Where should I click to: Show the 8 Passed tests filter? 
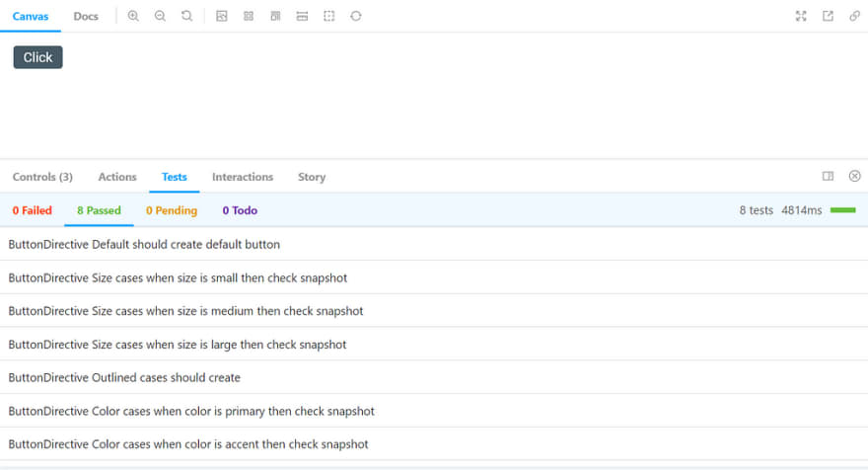click(x=99, y=210)
